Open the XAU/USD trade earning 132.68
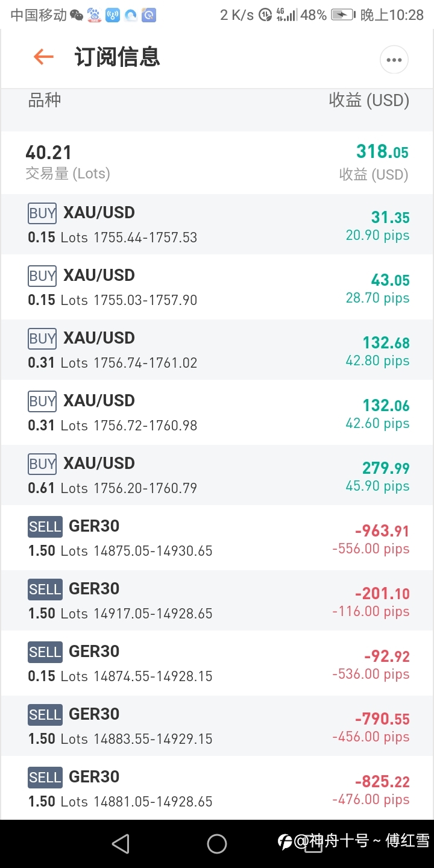434x868 pixels. (217, 350)
